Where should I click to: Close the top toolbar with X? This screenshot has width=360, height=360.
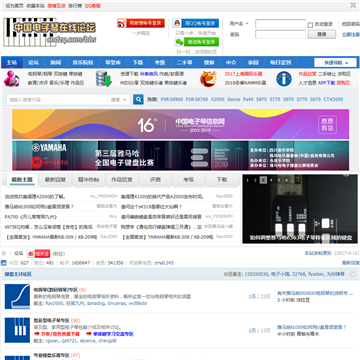pyautogui.click(x=353, y=5)
